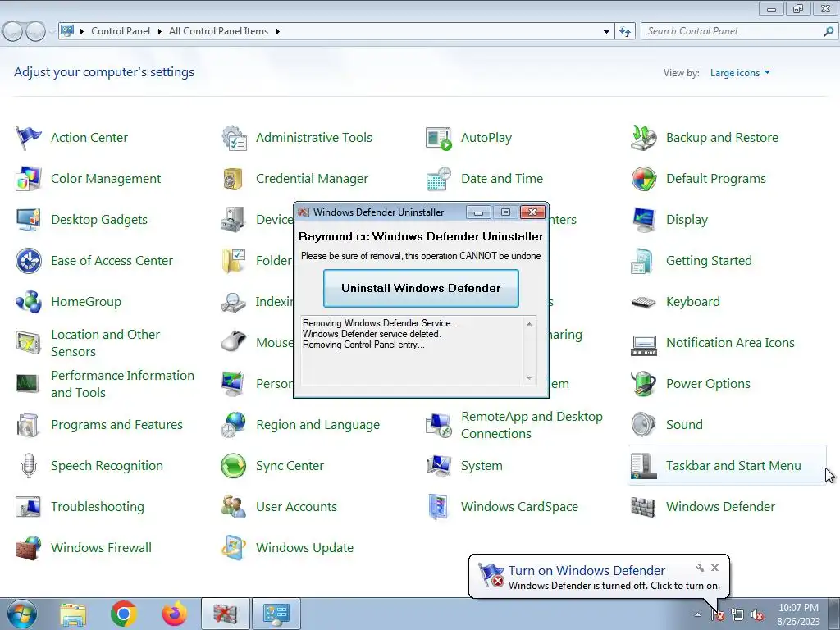Open the AutoPlay icon

tap(439, 138)
